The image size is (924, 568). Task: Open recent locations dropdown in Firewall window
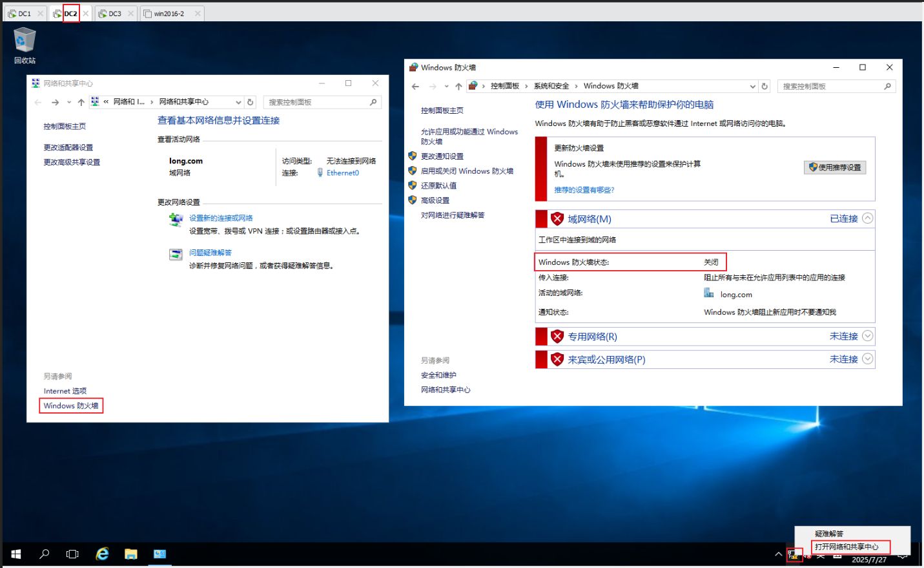pyautogui.click(x=446, y=87)
